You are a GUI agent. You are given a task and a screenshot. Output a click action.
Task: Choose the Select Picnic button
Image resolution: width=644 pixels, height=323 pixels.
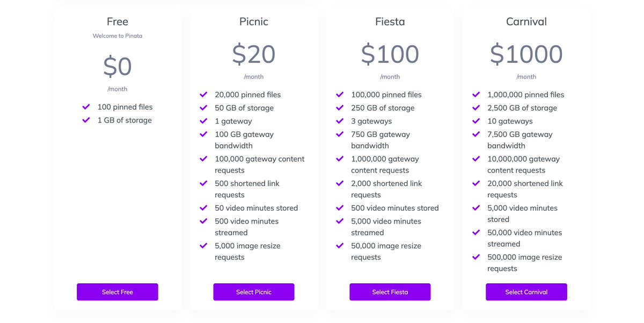coord(254,292)
